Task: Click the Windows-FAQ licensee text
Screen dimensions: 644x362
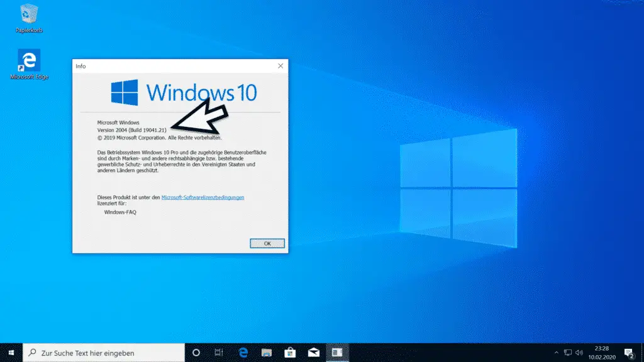Action: pyautogui.click(x=120, y=212)
